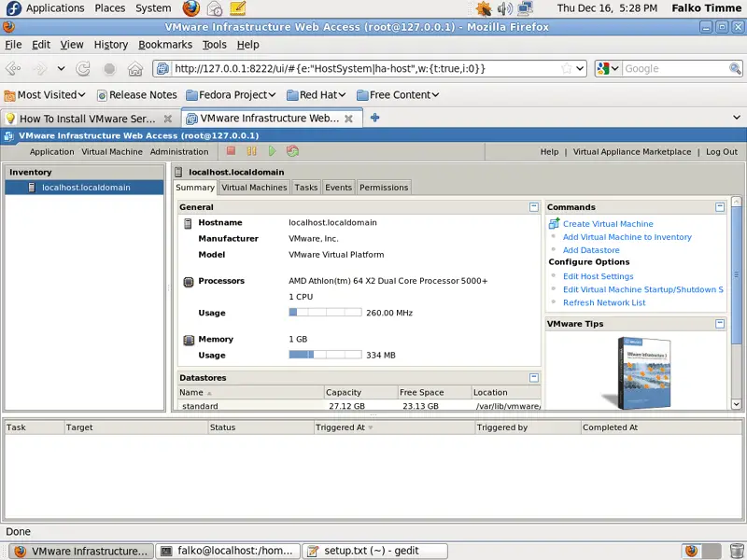Open the Virtual Machine menu
This screenshot has width=747, height=560.
point(112,151)
